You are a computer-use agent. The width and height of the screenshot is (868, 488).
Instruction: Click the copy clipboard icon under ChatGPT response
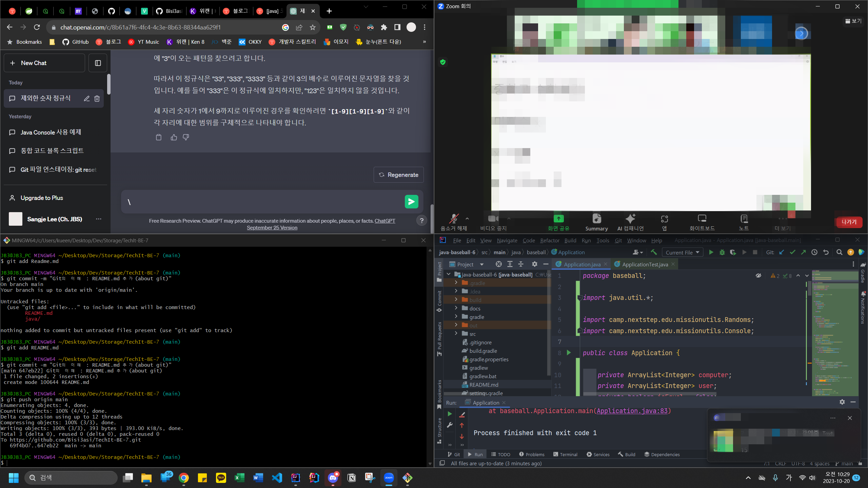tap(158, 137)
